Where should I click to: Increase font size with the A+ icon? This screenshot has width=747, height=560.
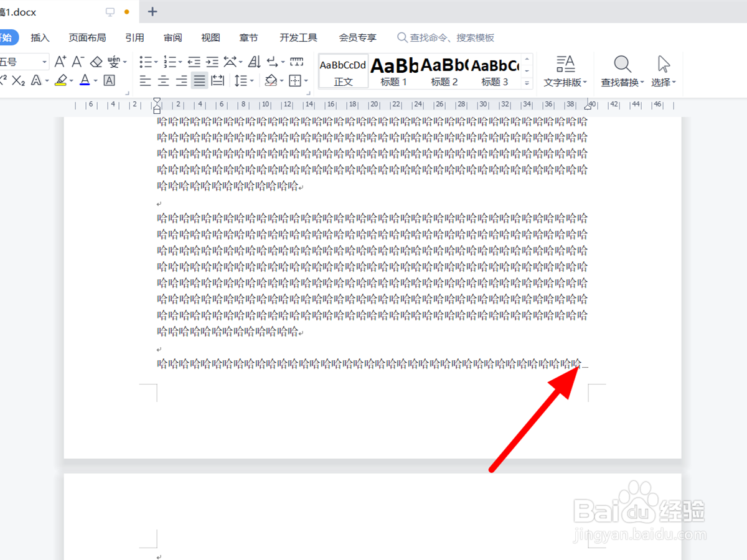(x=60, y=62)
